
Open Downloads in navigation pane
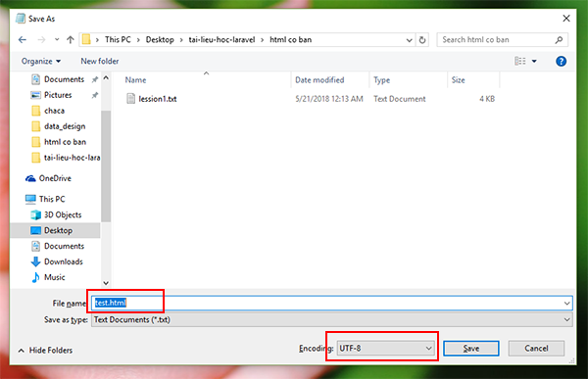pos(64,261)
